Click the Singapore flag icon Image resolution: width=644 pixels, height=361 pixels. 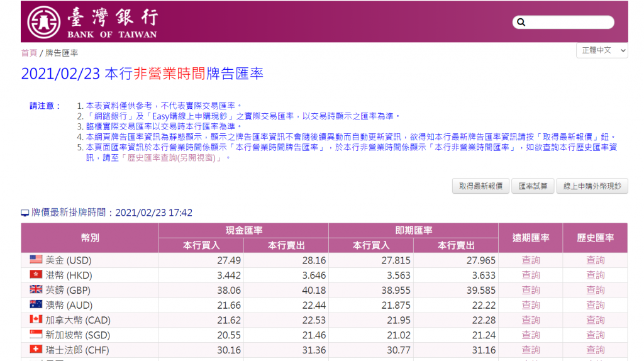click(x=36, y=334)
